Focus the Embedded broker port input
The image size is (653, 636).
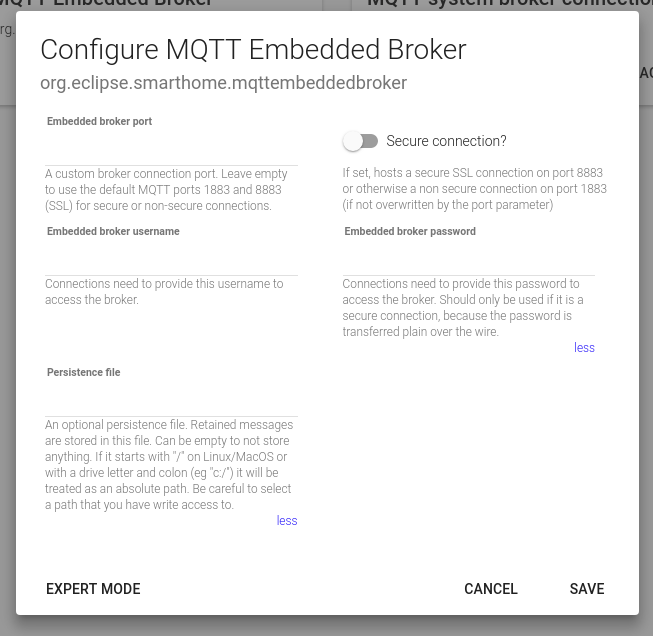pos(171,151)
